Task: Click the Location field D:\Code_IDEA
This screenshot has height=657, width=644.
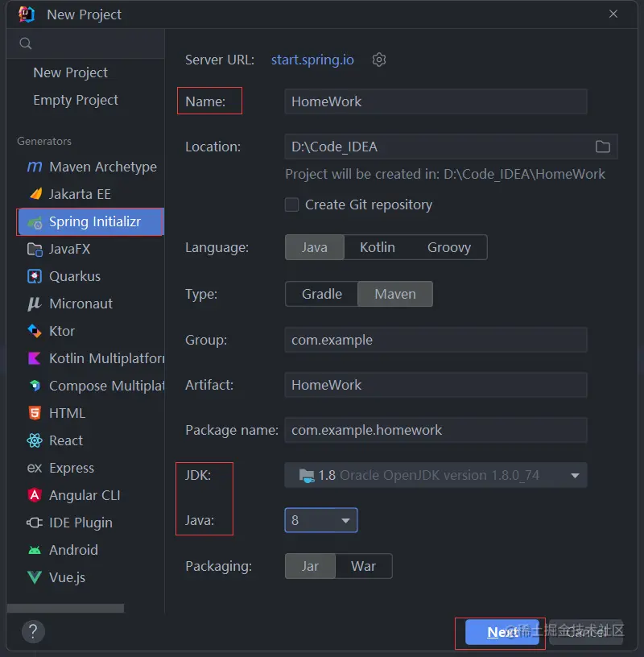Action: point(451,147)
